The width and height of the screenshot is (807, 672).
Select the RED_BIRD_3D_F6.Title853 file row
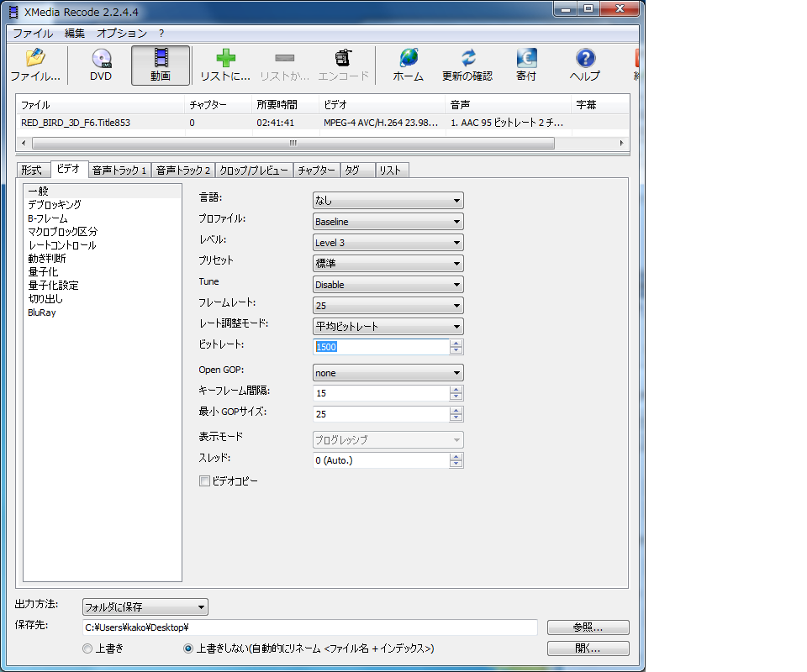[x=322, y=123]
